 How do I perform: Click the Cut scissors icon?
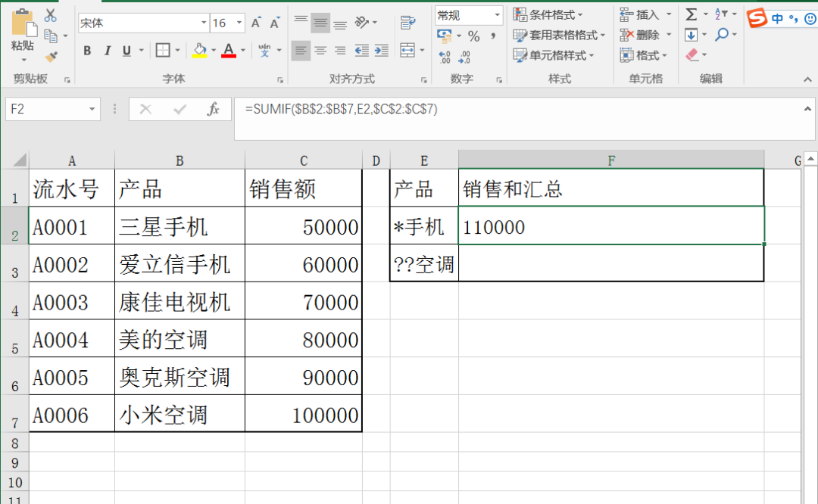(51, 16)
